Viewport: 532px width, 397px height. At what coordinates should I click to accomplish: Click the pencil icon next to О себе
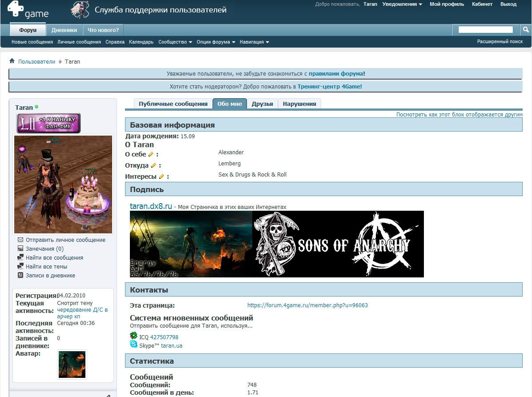[151, 154]
